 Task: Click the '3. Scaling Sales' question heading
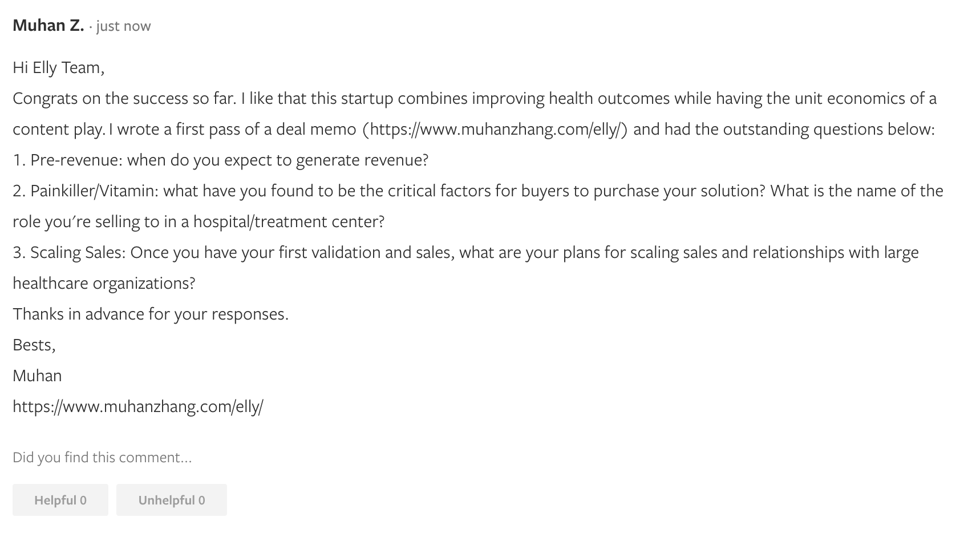coord(69,253)
